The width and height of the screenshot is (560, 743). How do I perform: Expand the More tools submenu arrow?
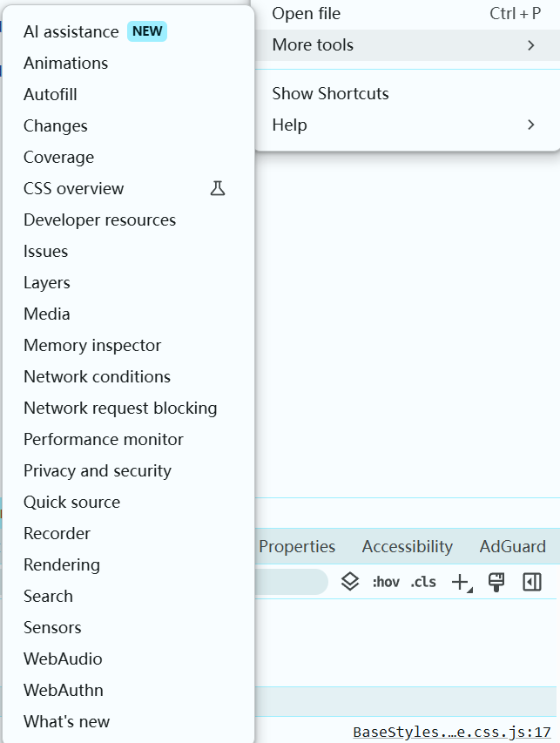pos(530,45)
